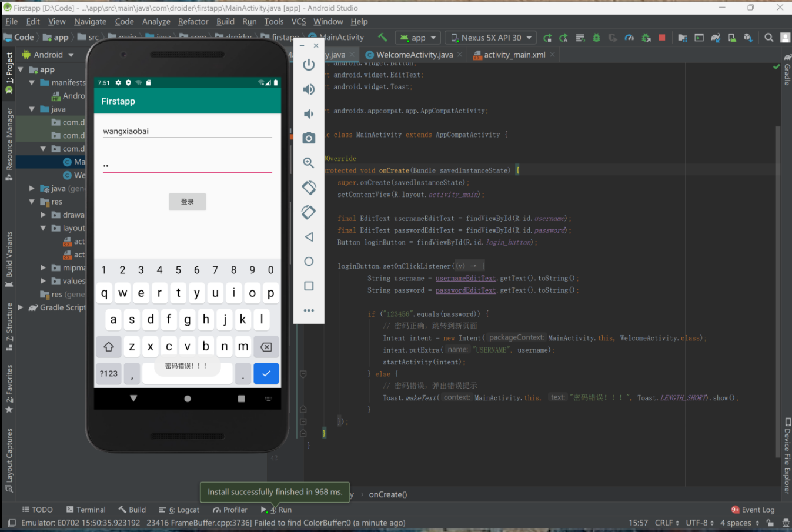This screenshot has width=792, height=532.
Task: Click the emulator power button icon
Action: [309, 65]
